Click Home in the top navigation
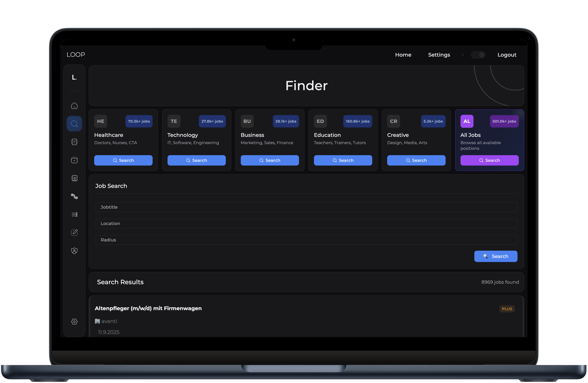This screenshot has height=383, width=588. click(403, 55)
